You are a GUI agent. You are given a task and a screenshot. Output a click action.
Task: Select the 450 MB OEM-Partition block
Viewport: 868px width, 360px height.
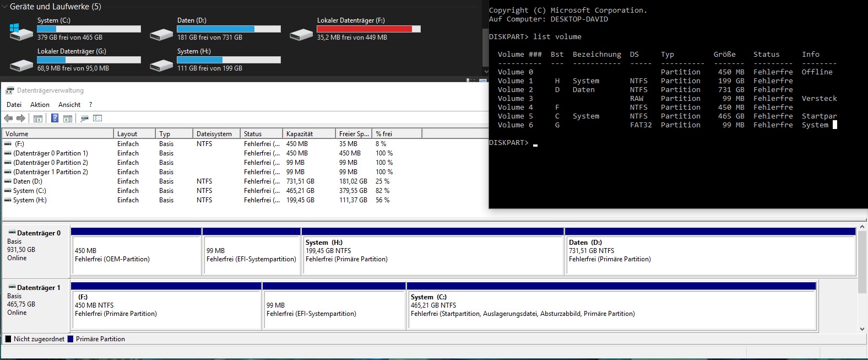coord(136,251)
